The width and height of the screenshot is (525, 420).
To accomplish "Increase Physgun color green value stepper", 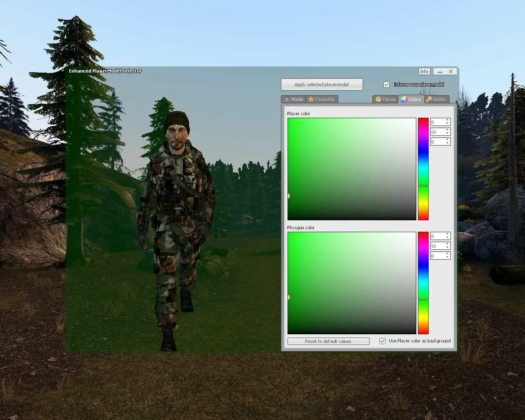I will (x=447, y=244).
